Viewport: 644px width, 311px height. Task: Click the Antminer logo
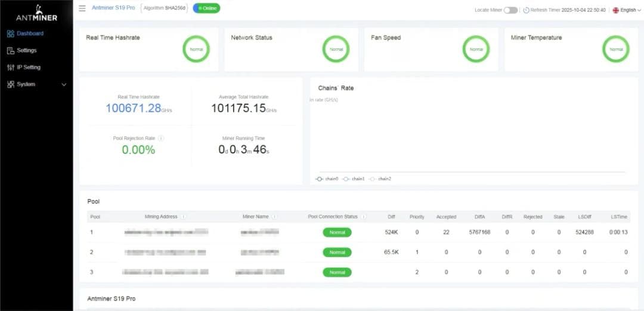(x=36, y=13)
